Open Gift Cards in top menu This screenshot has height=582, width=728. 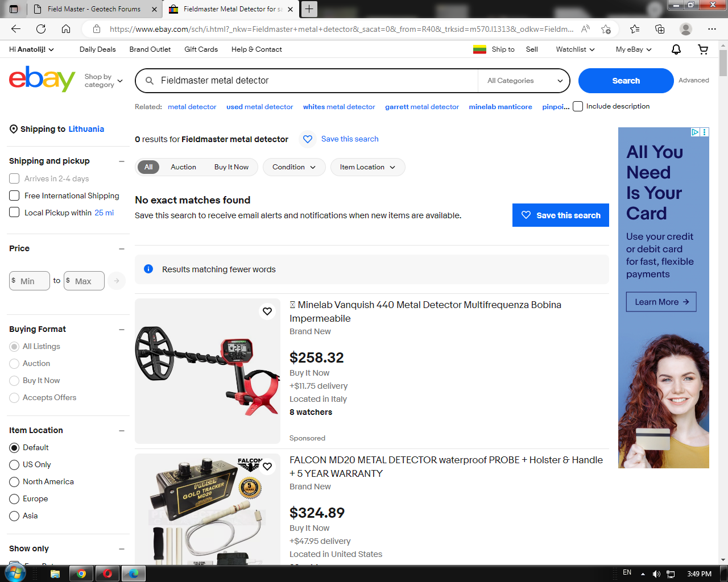click(201, 49)
